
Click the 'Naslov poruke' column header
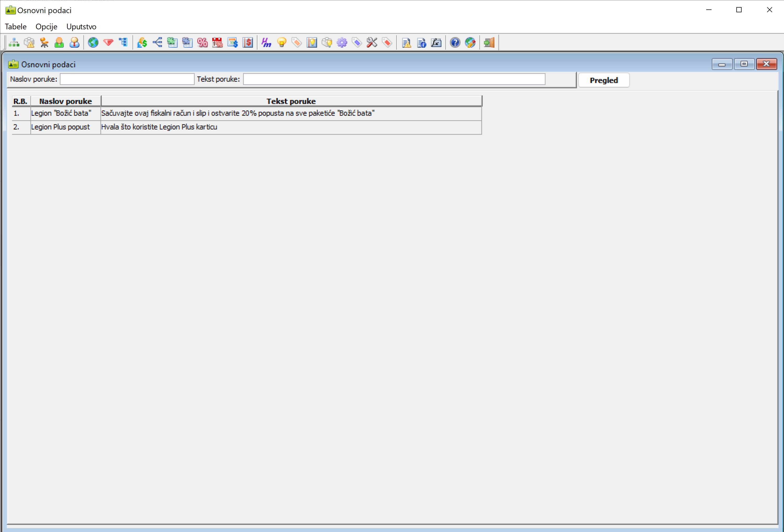tap(65, 101)
